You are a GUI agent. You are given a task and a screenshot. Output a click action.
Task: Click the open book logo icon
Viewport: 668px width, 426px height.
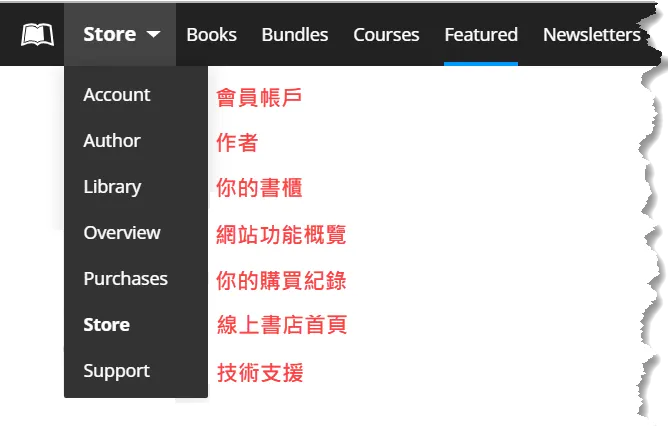coord(37,35)
